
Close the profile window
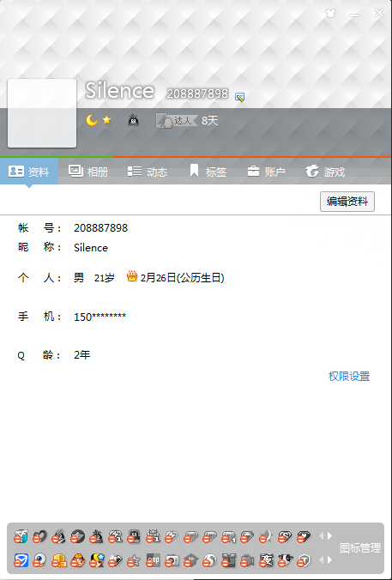[x=379, y=13]
